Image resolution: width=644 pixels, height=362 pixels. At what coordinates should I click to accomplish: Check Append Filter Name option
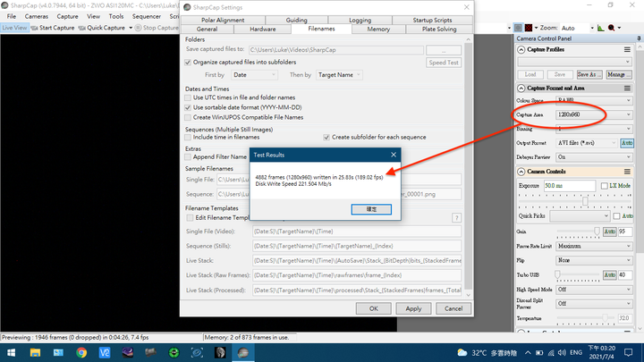click(x=188, y=156)
